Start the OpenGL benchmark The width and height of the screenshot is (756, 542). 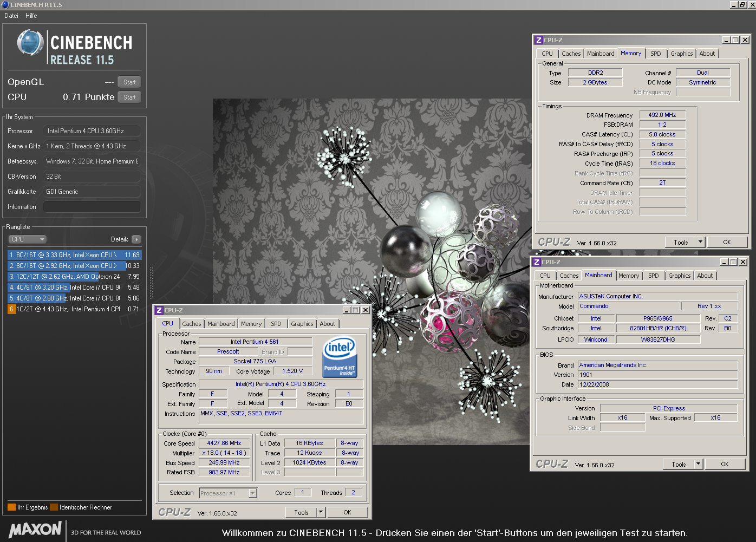pyautogui.click(x=129, y=82)
